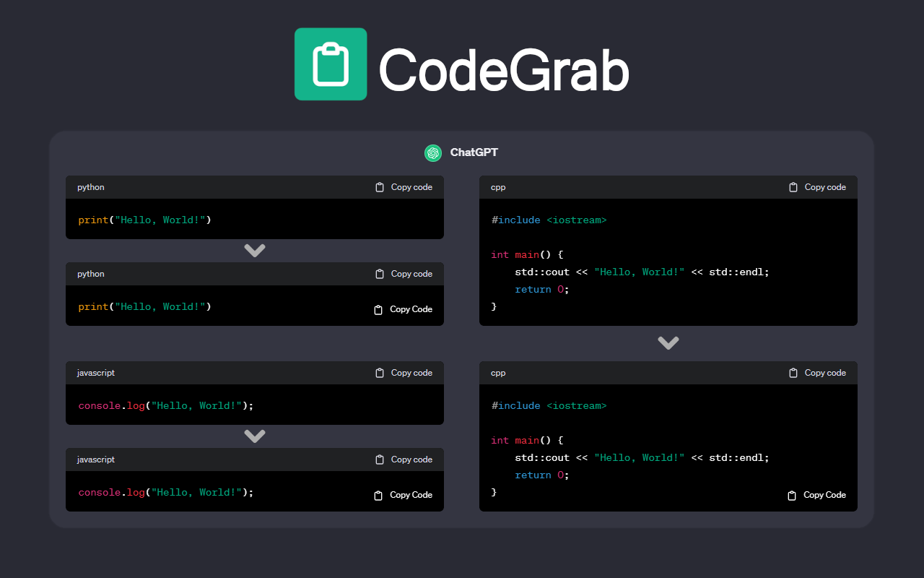Click print("Hello, World!") in second python block

coord(145,306)
